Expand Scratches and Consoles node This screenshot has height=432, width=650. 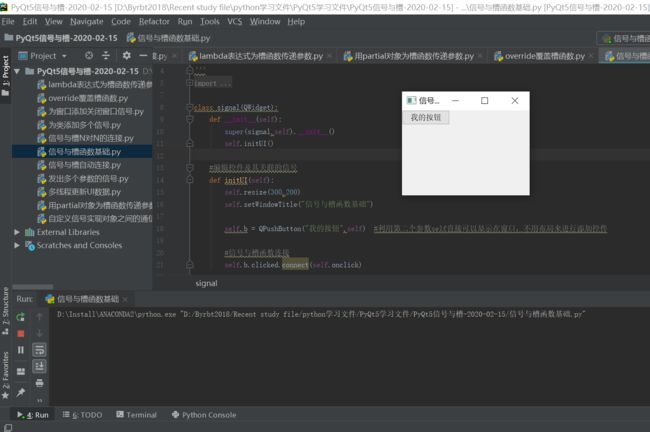(x=17, y=245)
